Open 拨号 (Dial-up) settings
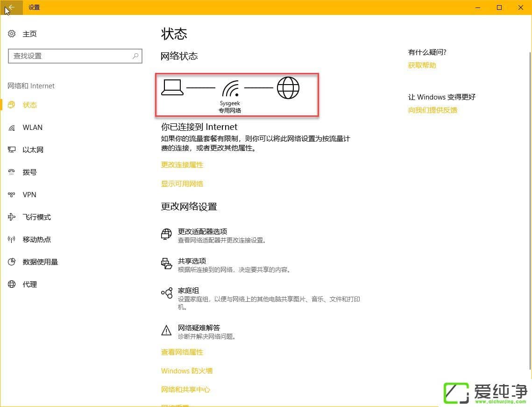The height and width of the screenshot is (407, 532). (x=29, y=172)
